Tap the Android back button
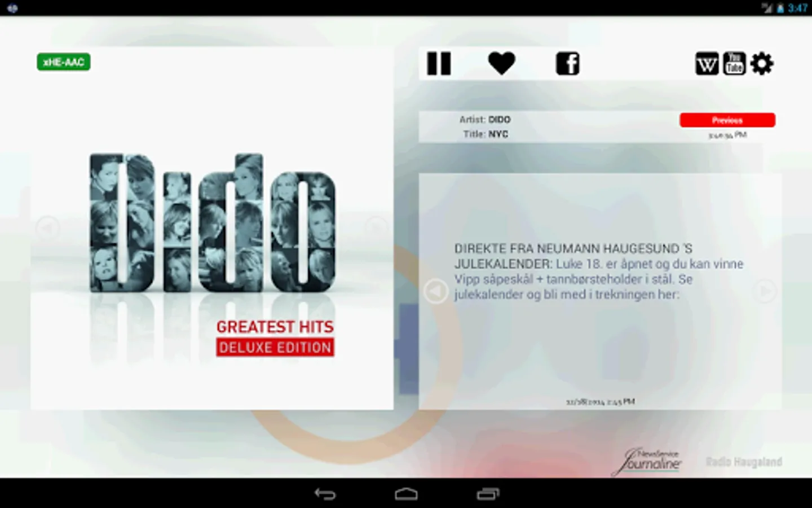The image size is (812, 508). [325, 494]
